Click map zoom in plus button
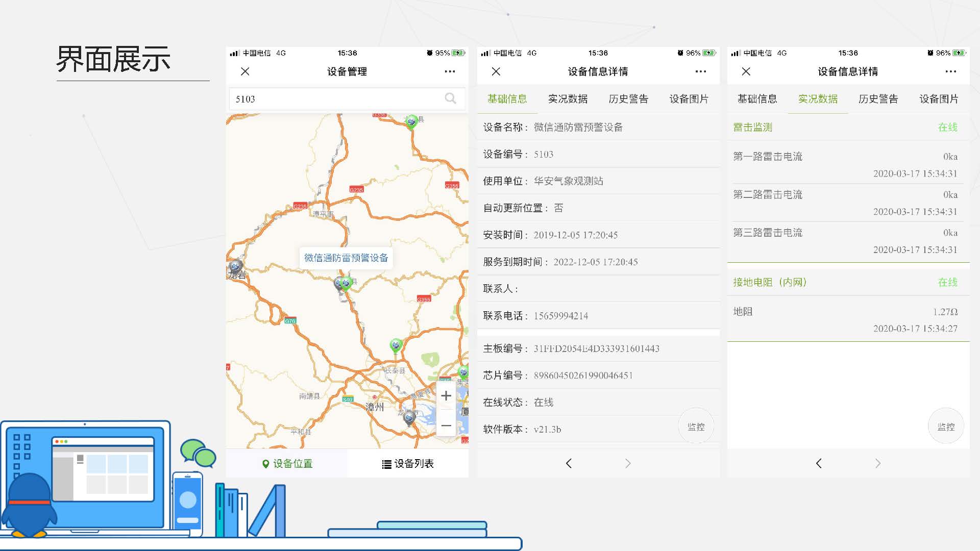 [446, 396]
